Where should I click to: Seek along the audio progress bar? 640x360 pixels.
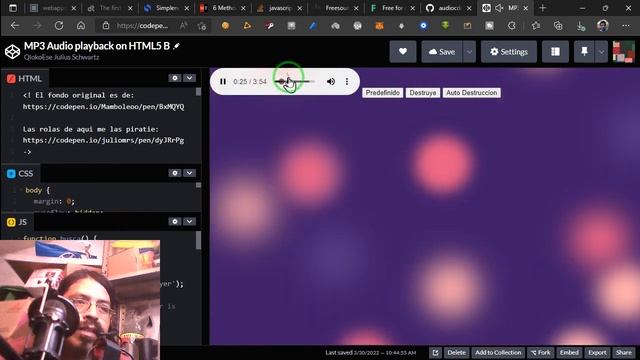click(295, 82)
